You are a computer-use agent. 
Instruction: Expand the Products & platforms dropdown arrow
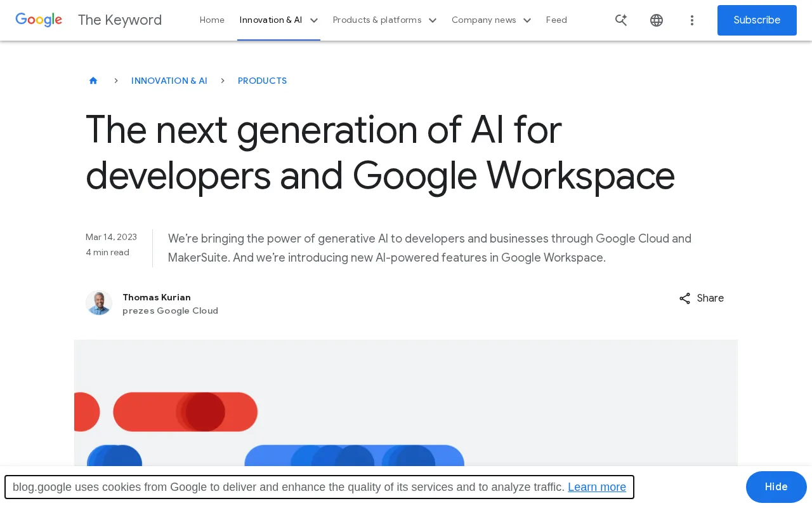(x=433, y=20)
